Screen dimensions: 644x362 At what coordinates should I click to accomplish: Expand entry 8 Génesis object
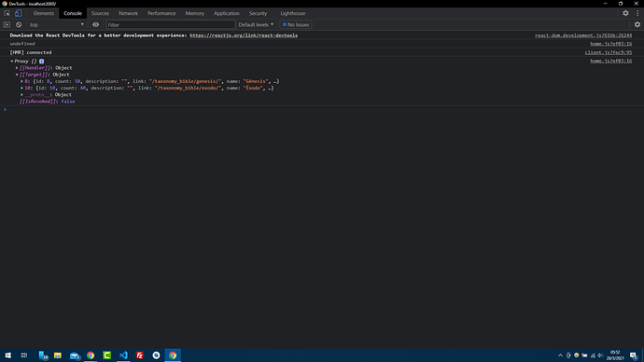click(21, 81)
